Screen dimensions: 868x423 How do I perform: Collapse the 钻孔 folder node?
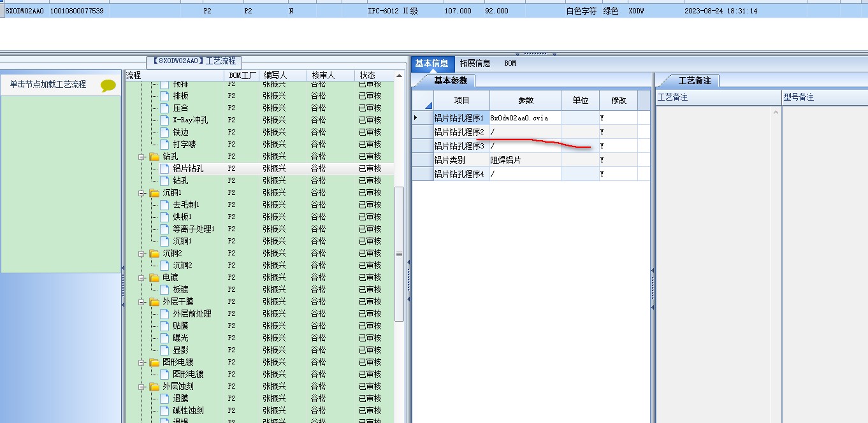pos(141,156)
